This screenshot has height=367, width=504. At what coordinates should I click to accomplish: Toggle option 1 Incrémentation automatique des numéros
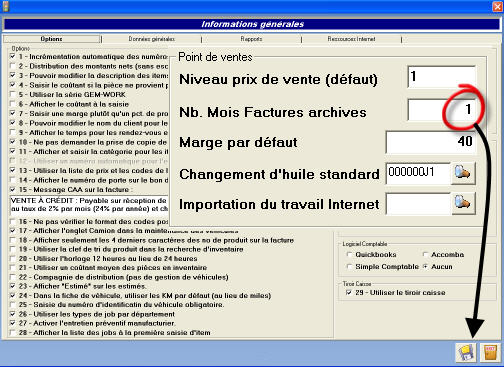coord(13,57)
